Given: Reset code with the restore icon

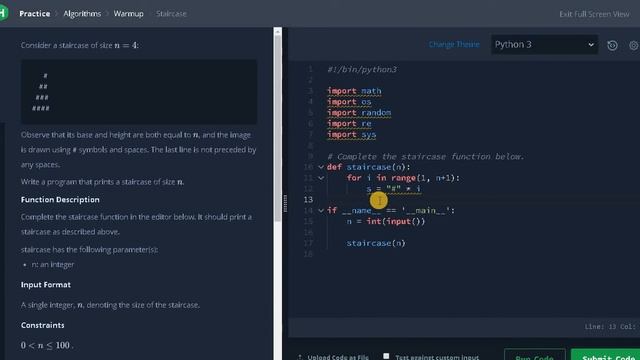Looking at the screenshot, I should coord(612,45).
